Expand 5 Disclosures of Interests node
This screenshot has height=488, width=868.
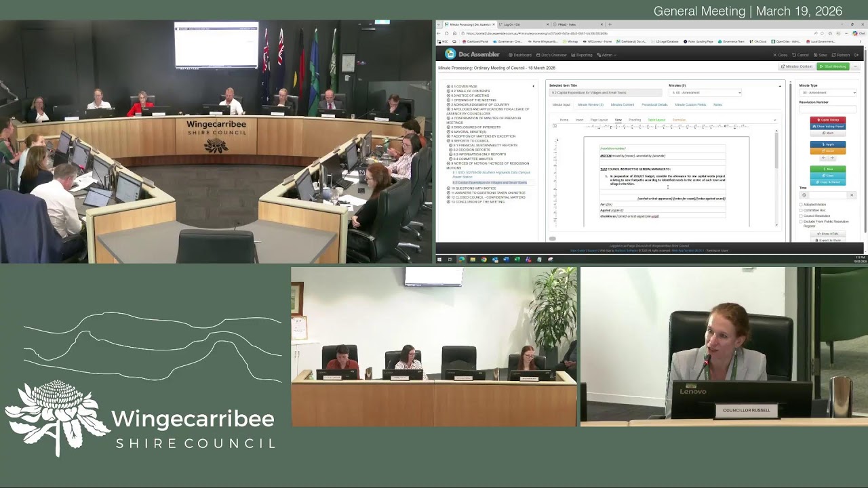(448, 127)
